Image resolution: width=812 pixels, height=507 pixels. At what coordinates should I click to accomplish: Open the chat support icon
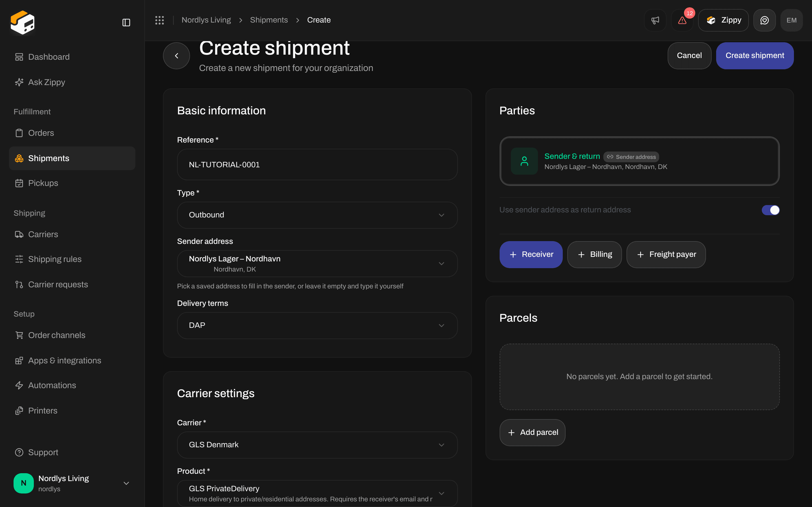[x=764, y=20]
